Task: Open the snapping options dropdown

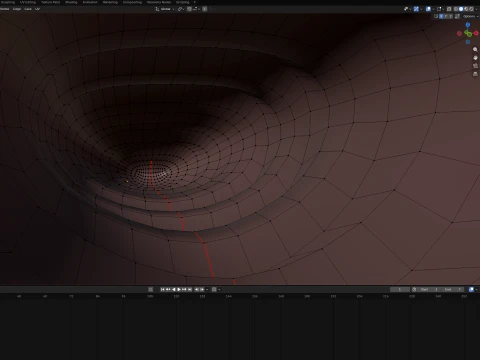Action: 196,9
